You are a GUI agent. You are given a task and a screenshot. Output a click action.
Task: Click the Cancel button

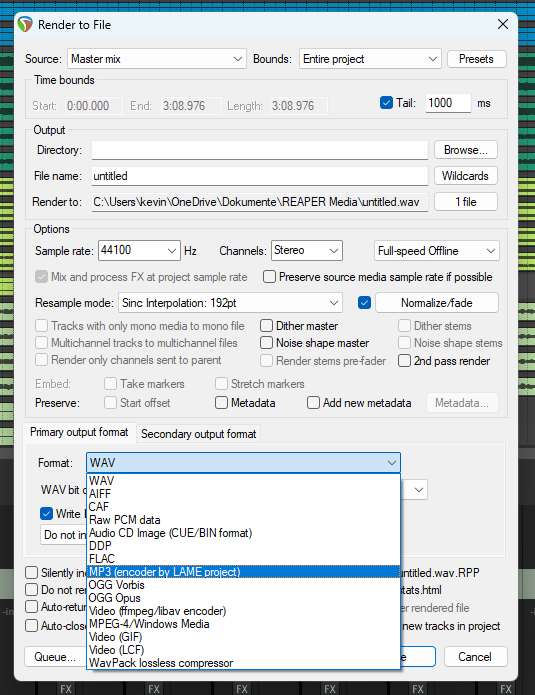(475, 656)
